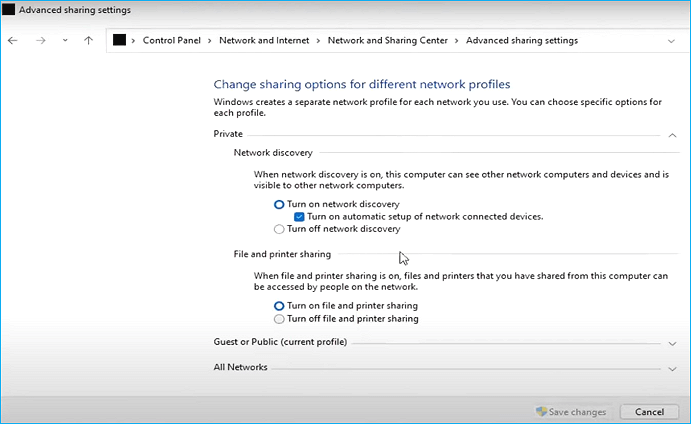Click the Up one level arrow
The width and height of the screenshot is (691, 424).
[x=88, y=41]
